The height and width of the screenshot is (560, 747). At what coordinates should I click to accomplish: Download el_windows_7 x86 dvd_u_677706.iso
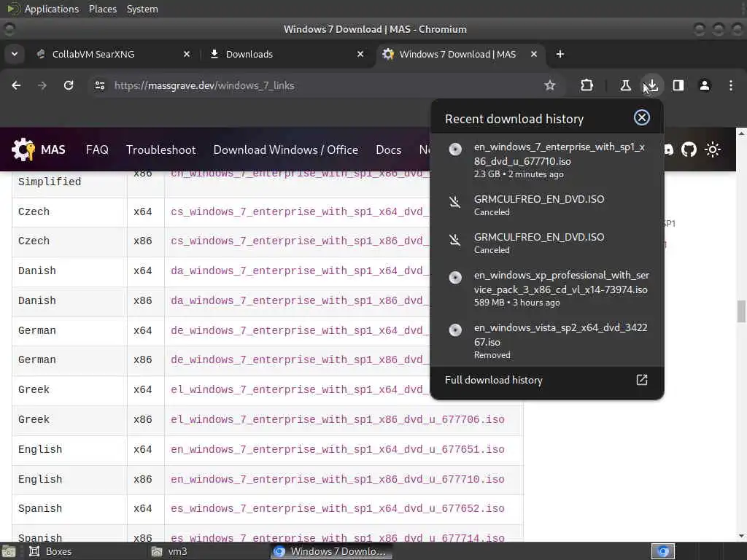tap(338, 419)
